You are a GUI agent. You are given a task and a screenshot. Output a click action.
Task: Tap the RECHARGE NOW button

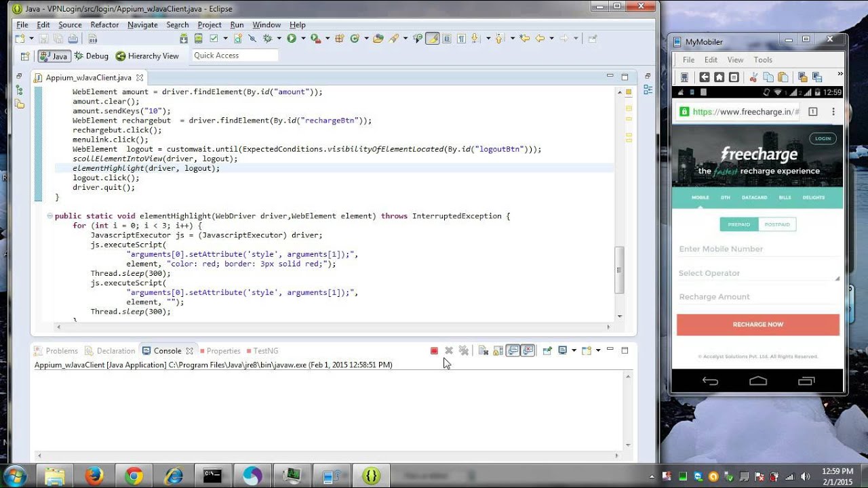click(758, 325)
